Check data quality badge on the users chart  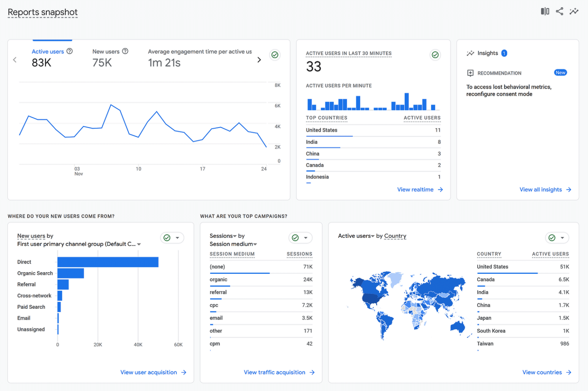275,55
